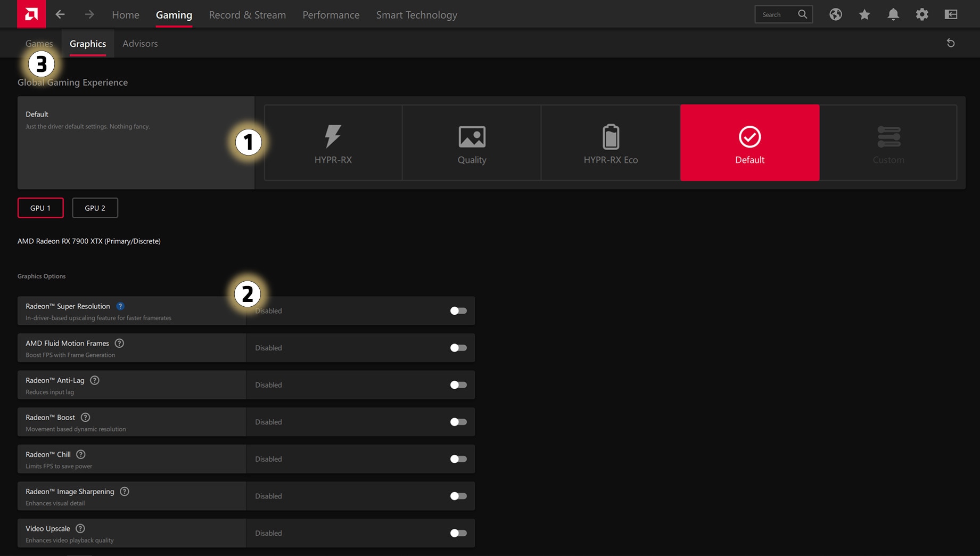Click the AMD logo home icon
980x556 pixels.
click(x=31, y=14)
